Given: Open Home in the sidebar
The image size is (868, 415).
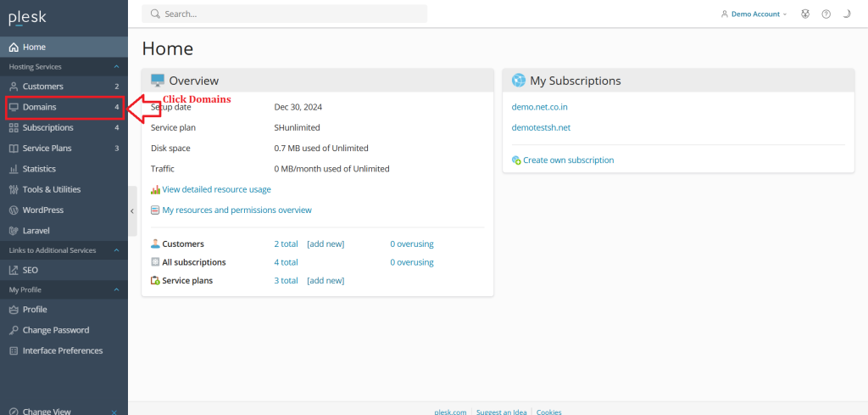Looking at the screenshot, I should [64, 47].
